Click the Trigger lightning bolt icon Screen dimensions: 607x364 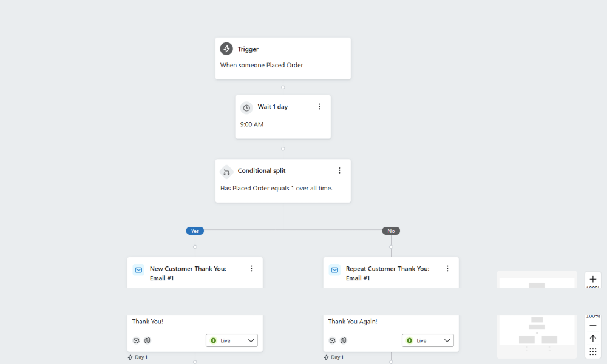click(226, 49)
